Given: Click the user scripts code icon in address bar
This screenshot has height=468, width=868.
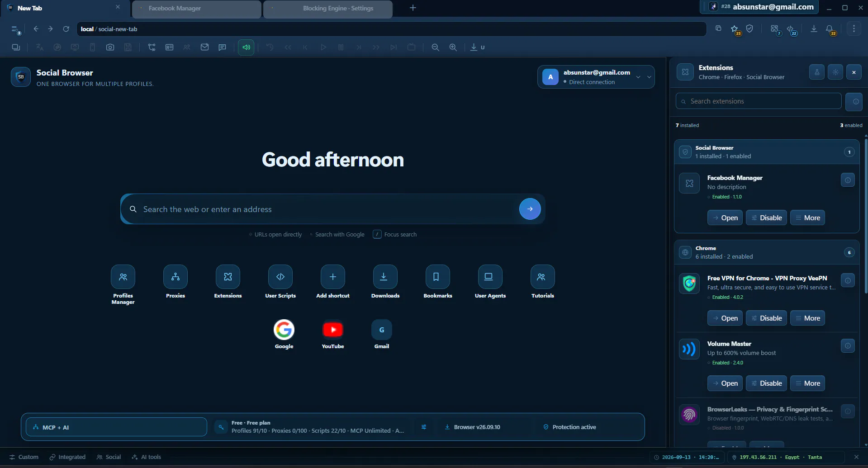Looking at the screenshot, I should click(x=791, y=29).
